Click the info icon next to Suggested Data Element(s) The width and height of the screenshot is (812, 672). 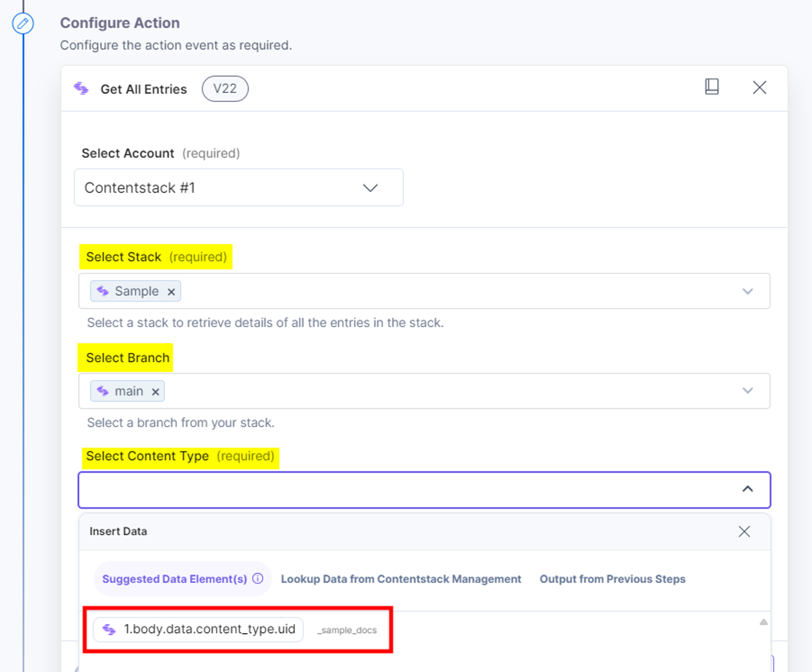(x=258, y=579)
